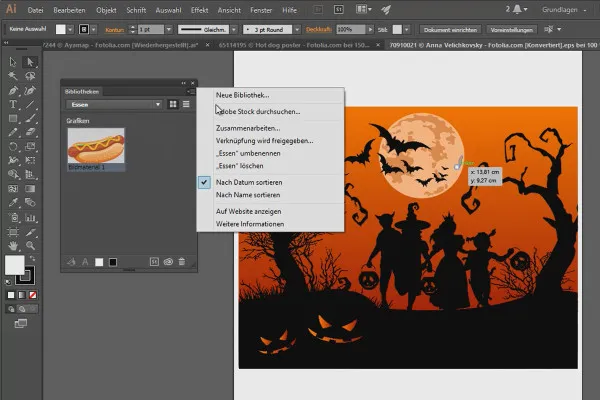
Task: Reset default fill and stroke
Action: tap(8, 282)
